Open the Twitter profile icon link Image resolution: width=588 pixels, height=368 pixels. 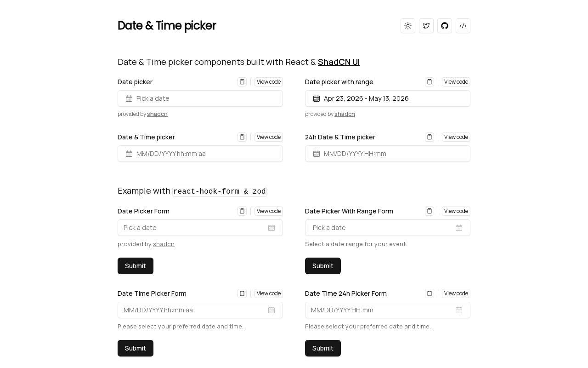pyautogui.click(x=426, y=26)
